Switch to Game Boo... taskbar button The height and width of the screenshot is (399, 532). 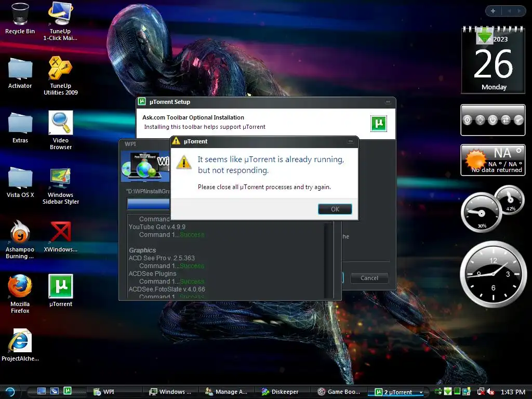[340, 392]
